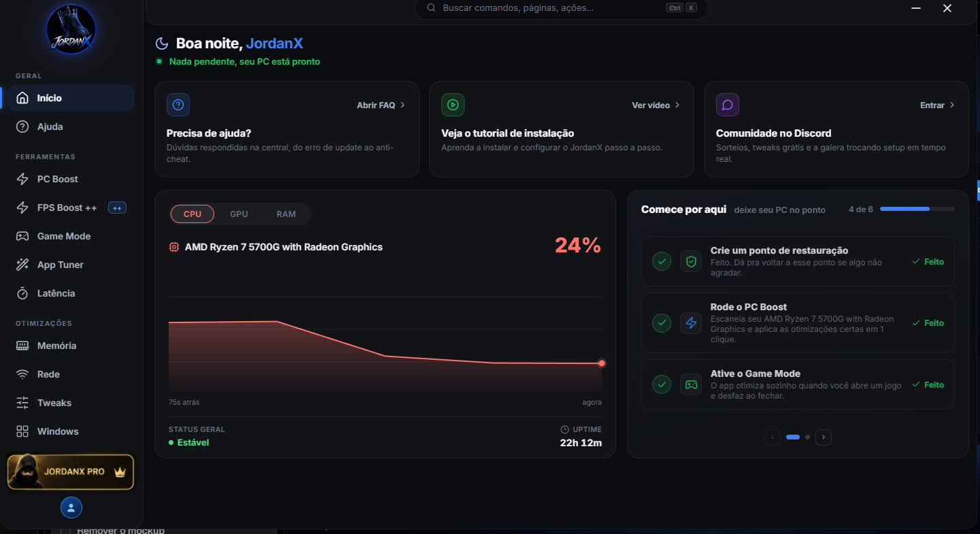Open Início in the sidebar
The height and width of the screenshot is (534, 980).
coord(71,98)
